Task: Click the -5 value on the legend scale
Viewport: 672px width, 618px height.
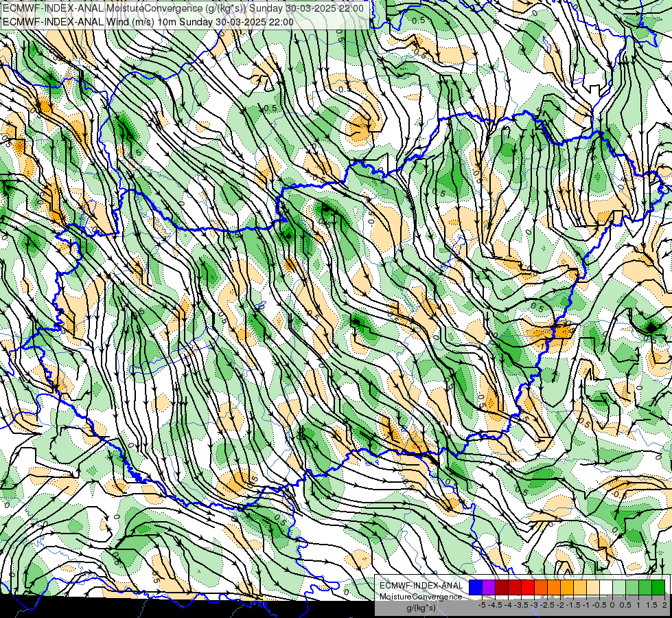Action: click(482, 605)
